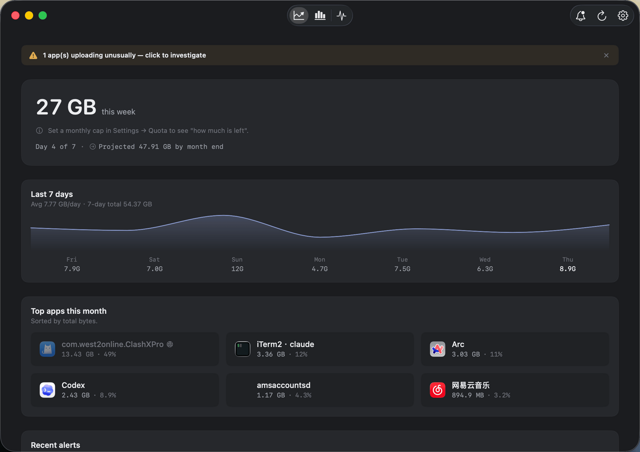
Task: Switch to the trend line chart view
Action: pyautogui.click(x=299, y=16)
